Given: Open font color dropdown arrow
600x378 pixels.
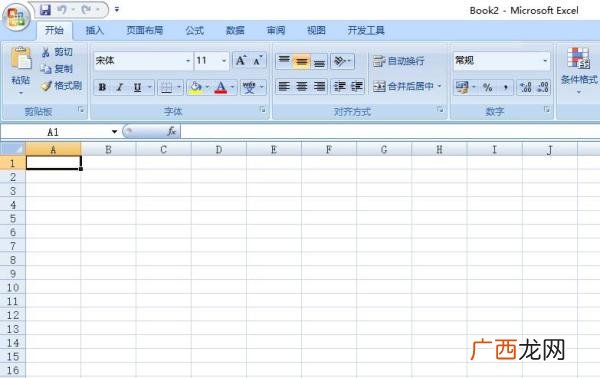Looking at the screenshot, I should coord(233,88).
